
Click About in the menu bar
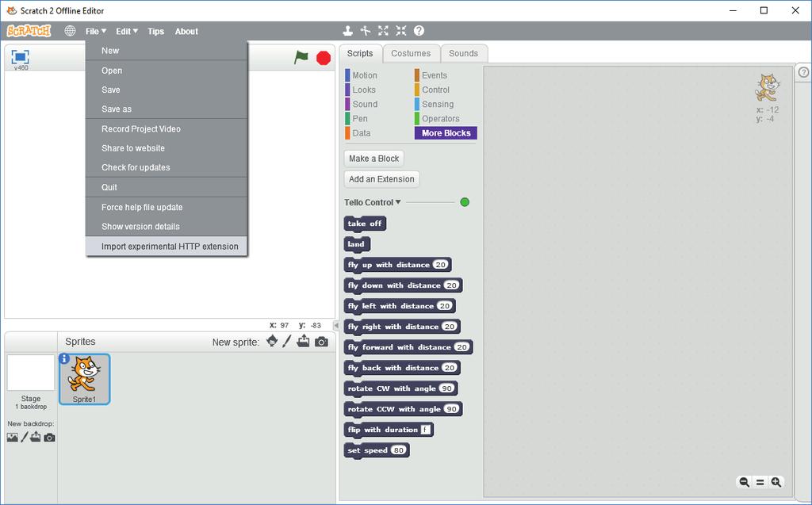point(186,31)
